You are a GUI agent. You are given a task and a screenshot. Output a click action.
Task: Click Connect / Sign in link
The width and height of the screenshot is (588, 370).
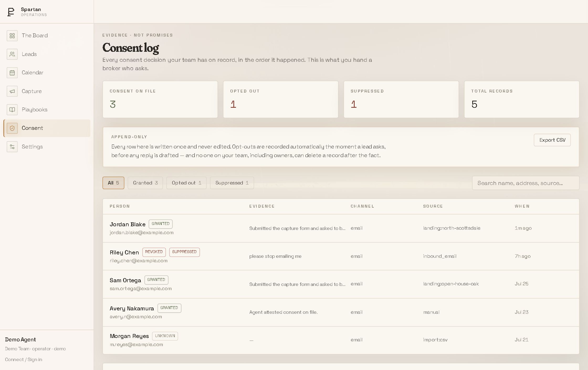24,359
